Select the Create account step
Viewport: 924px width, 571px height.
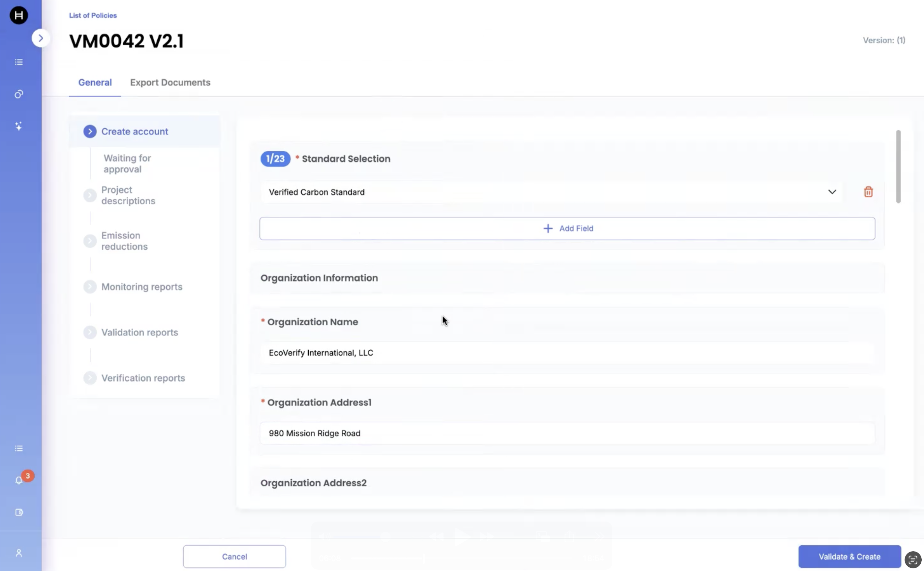135,132
